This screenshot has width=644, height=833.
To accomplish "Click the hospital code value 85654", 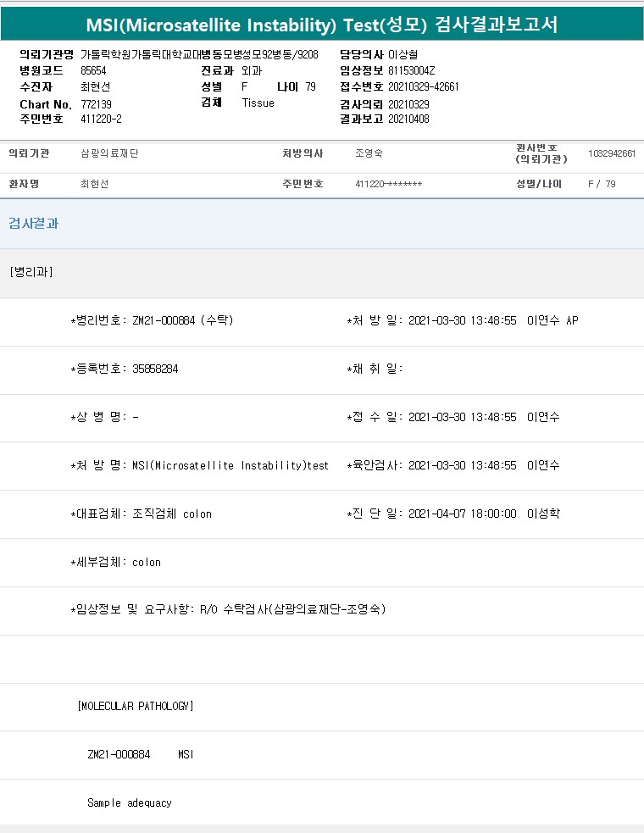I will [x=93, y=70].
